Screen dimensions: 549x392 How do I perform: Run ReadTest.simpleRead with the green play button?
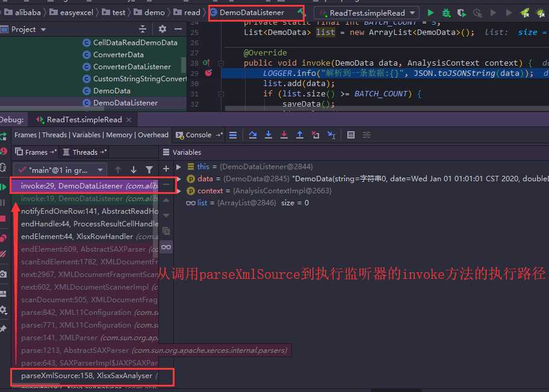[x=430, y=13]
